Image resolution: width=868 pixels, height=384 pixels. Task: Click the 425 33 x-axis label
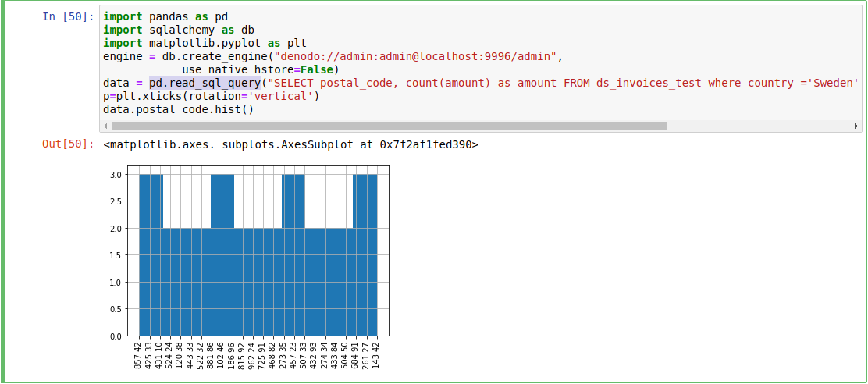149,354
